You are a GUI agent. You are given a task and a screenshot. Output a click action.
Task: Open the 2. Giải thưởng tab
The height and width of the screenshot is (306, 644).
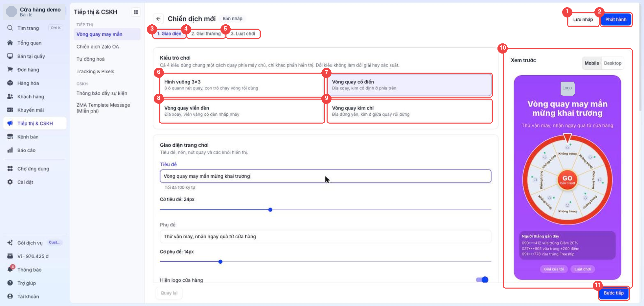206,34
